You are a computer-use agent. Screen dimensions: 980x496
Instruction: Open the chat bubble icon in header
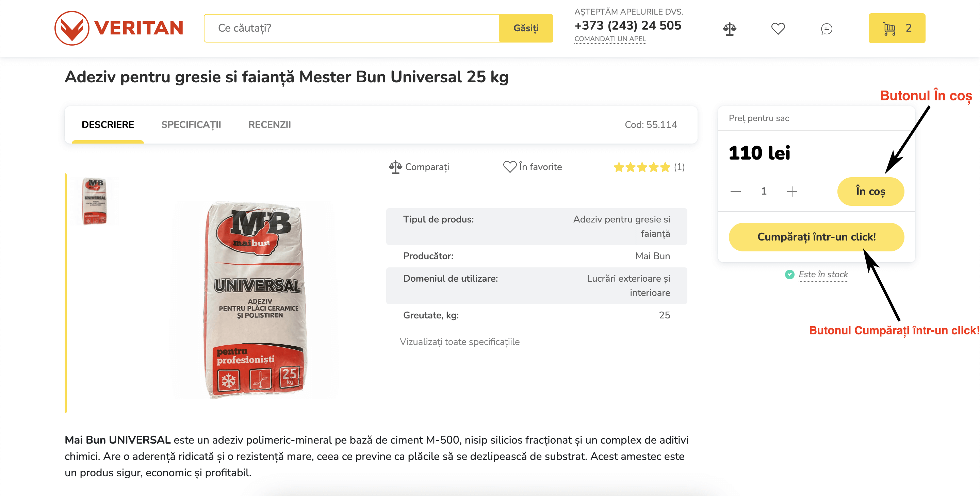826,29
